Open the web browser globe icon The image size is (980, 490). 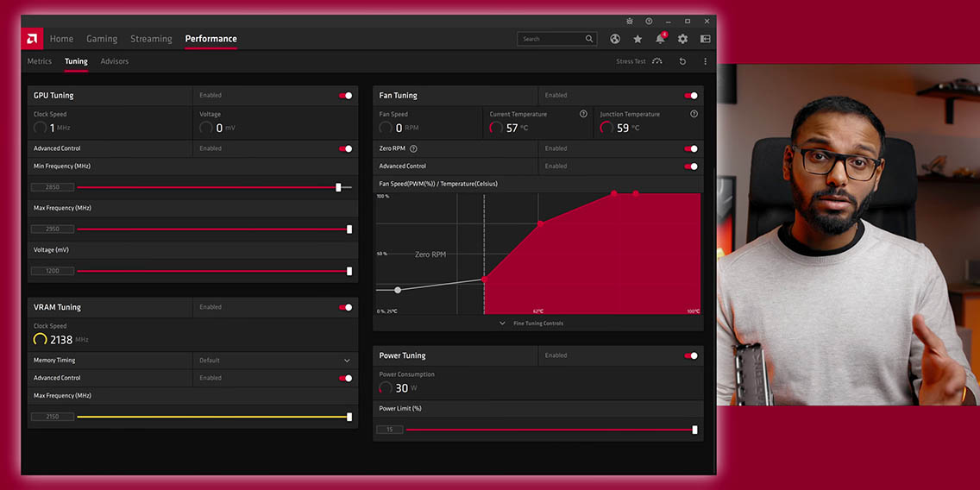[x=615, y=39]
